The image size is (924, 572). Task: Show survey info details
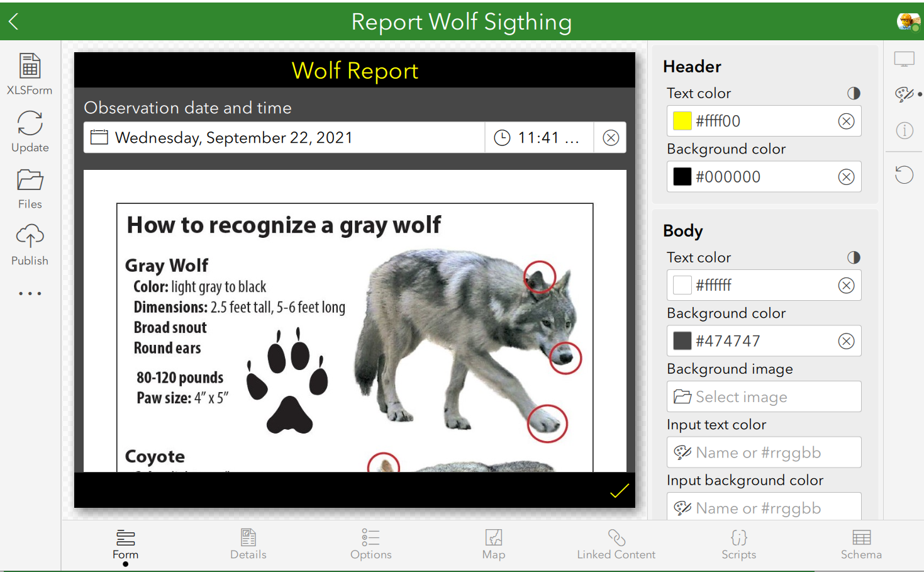[904, 130]
